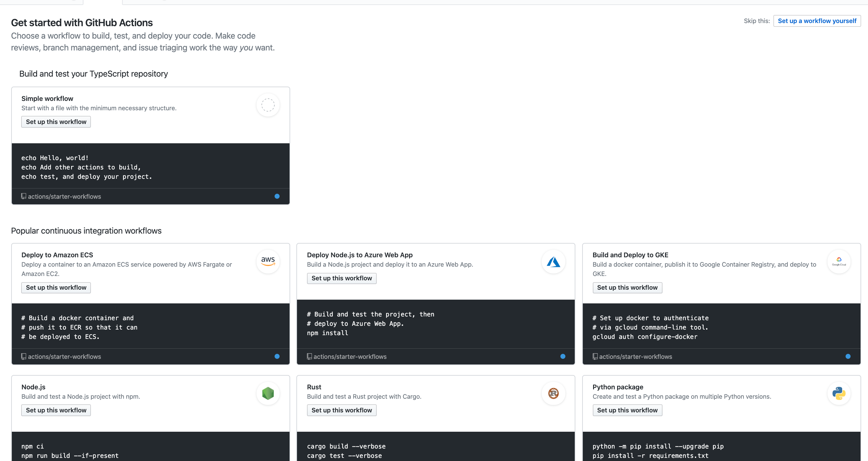This screenshot has width=868, height=461.
Task: Click the 'Python package' card title
Action: (618, 387)
